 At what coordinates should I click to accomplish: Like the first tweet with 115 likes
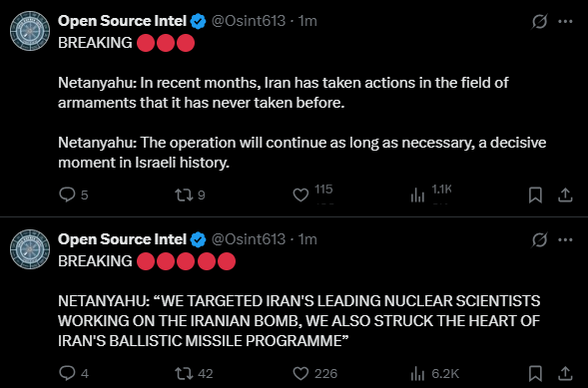[300, 194]
